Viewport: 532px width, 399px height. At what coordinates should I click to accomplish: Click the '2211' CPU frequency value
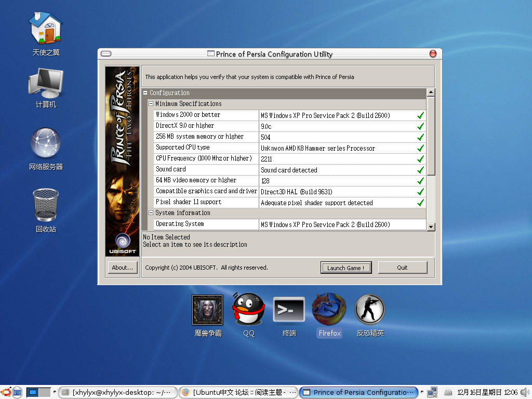342,159
